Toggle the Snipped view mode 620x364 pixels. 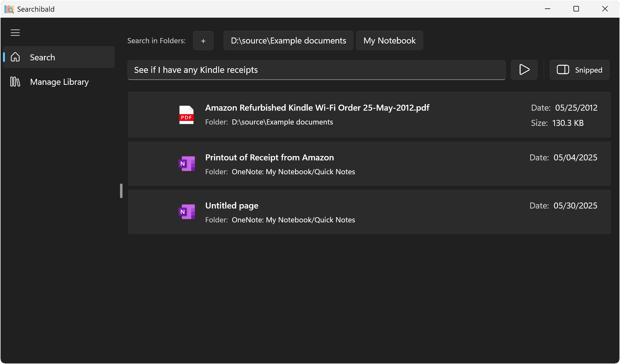pyautogui.click(x=579, y=70)
